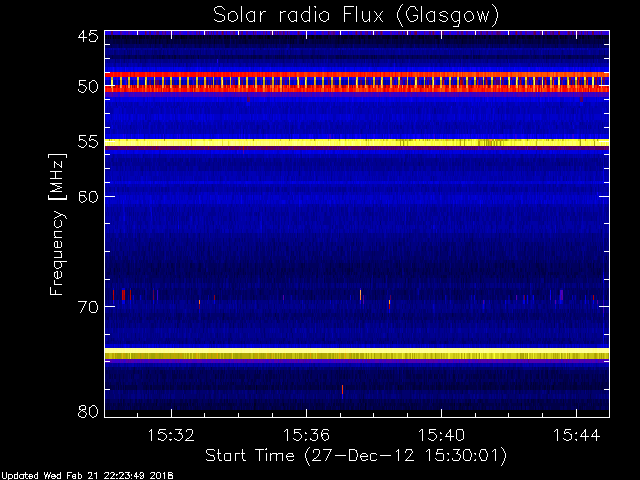Screen dimensions: 640x480
Task: Select the 45 frequency axis label
Action: pos(88,37)
